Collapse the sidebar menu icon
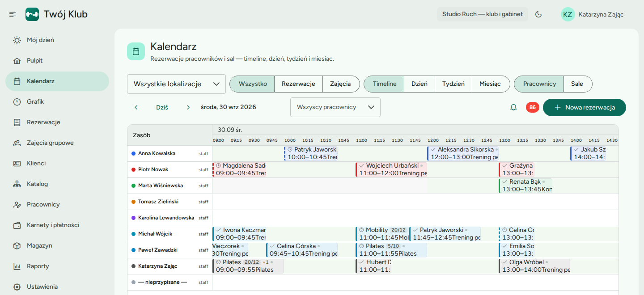Screen dimensions: 644x295 pos(13,14)
